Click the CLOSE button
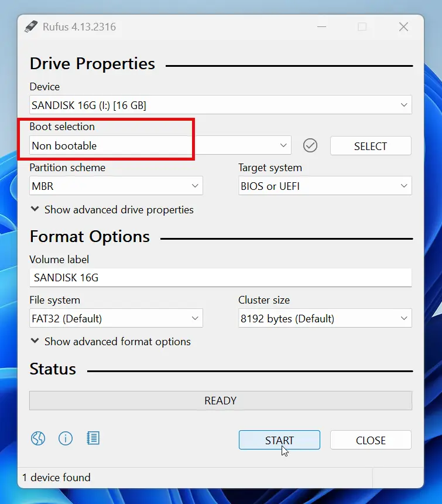Screen dimensions: 442x504 tap(371, 440)
